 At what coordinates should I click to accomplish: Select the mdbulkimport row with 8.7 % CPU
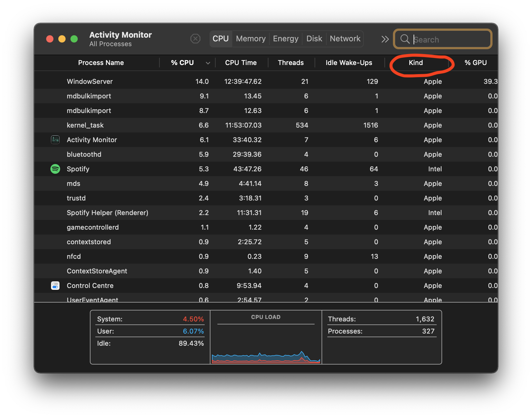pyautogui.click(x=266, y=111)
